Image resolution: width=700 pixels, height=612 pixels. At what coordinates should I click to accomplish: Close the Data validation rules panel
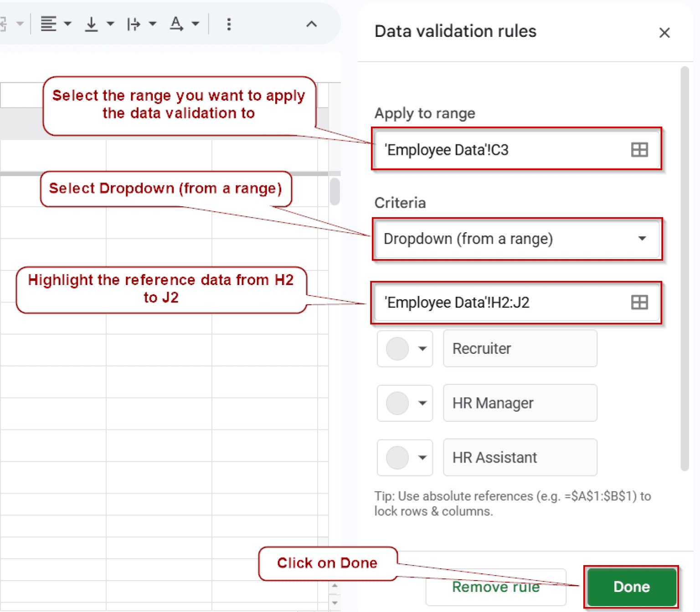point(664,32)
